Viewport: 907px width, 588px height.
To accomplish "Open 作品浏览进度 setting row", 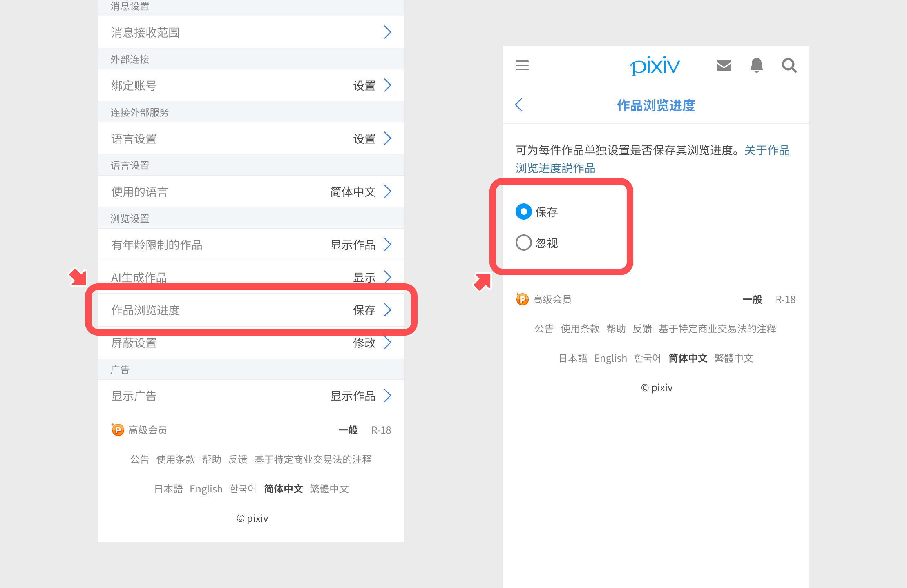I will [x=251, y=310].
